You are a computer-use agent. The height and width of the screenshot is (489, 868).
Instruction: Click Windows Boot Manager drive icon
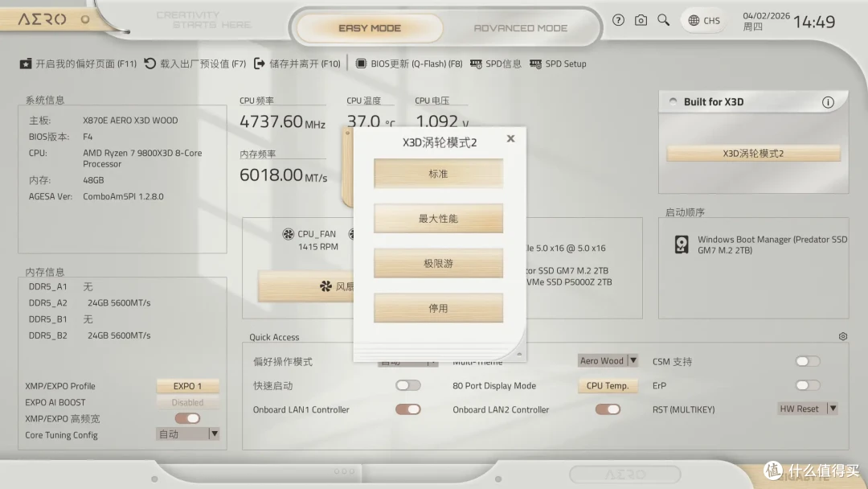tap(682, 244)
